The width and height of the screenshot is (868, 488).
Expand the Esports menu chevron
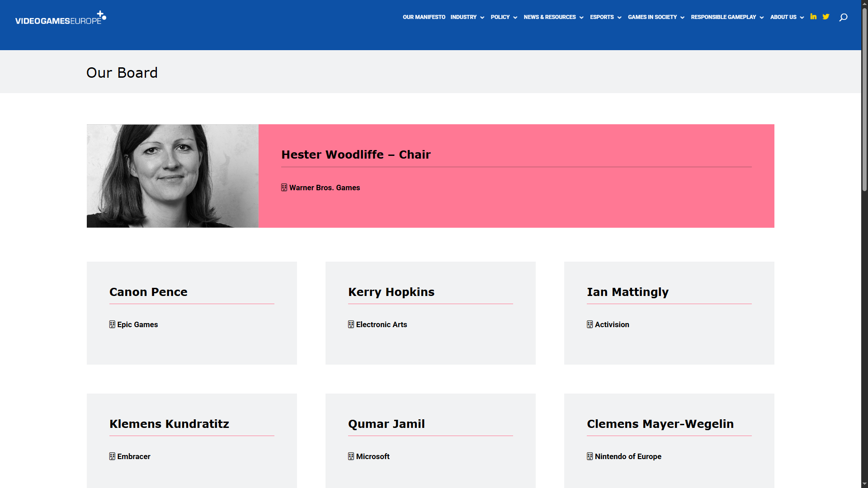tap(619, 18)
